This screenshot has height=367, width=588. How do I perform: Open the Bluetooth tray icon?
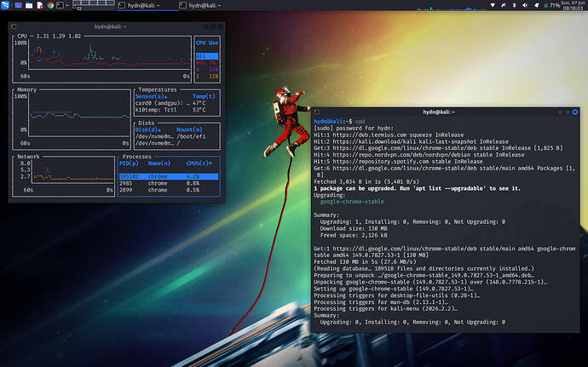click(x=515, y=5)
